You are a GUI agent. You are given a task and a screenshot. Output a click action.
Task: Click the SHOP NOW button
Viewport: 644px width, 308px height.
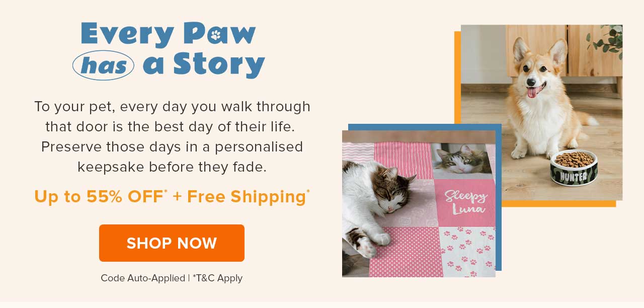(172, 243)
